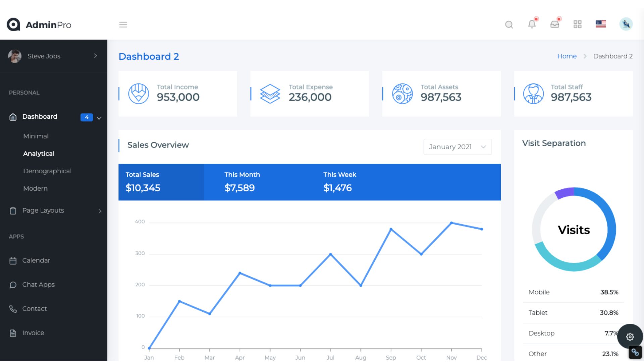Image resolution: width=644 pixels, height=362 pixels.
Task: Click the Dashboard home icon
Action: pos(13,117)
